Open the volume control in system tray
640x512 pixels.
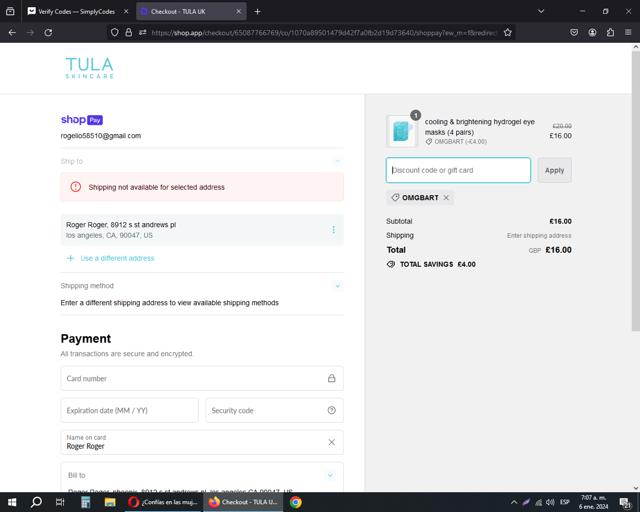pos(550,502)
